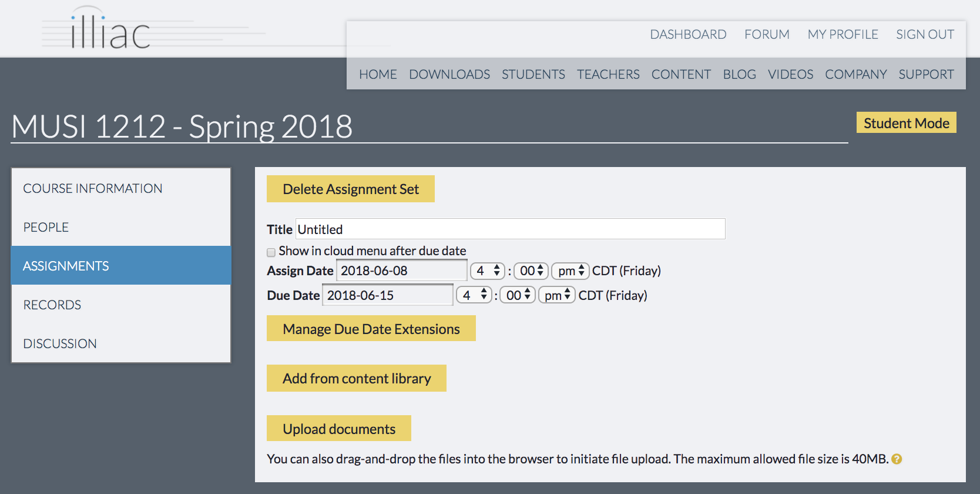Open the Records sidebar section
980x494 pixels.
tap(52, 305)
